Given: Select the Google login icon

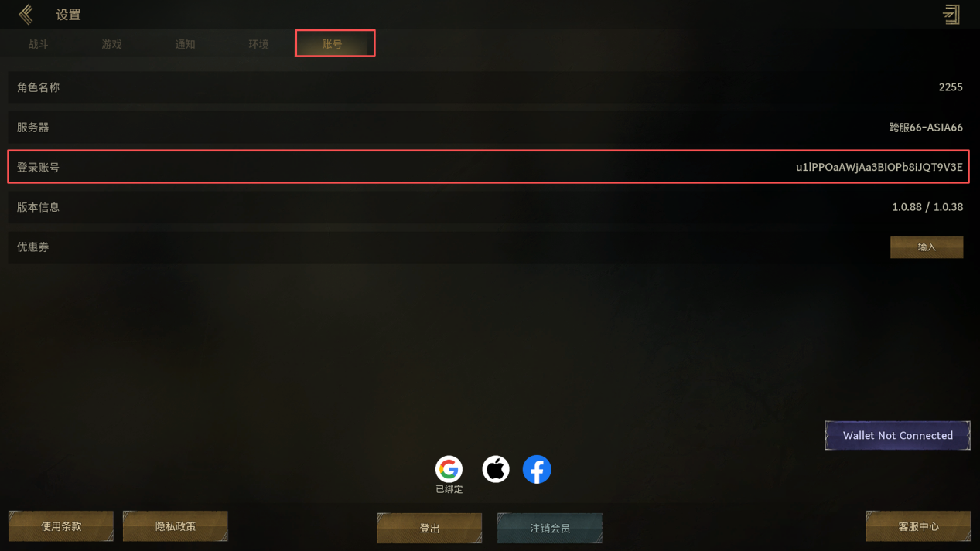Looking at the screenshot, I should tap(449, 469).
